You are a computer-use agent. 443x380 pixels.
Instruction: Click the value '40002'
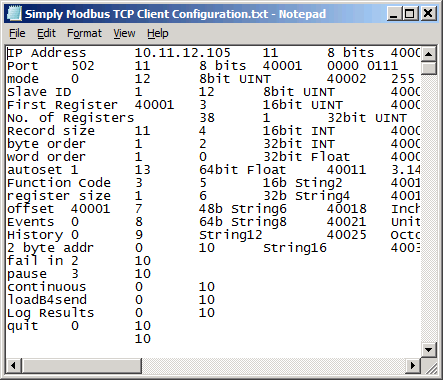[x=347, y=79]
